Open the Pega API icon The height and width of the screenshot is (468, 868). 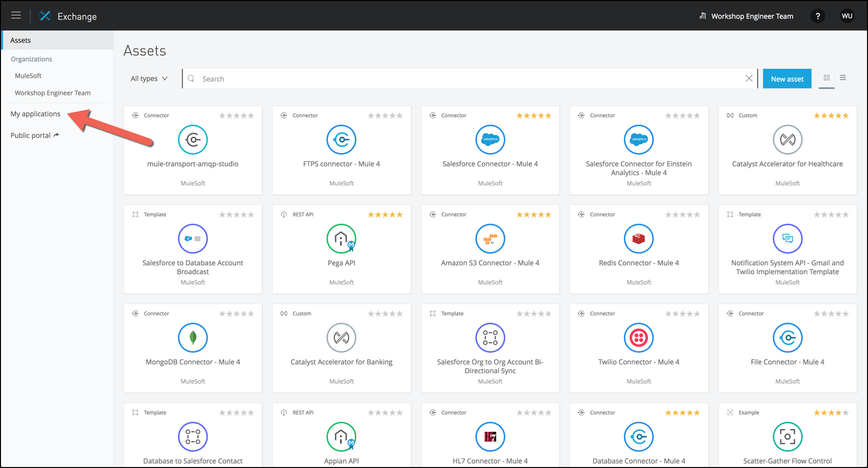tap(342, 238)
